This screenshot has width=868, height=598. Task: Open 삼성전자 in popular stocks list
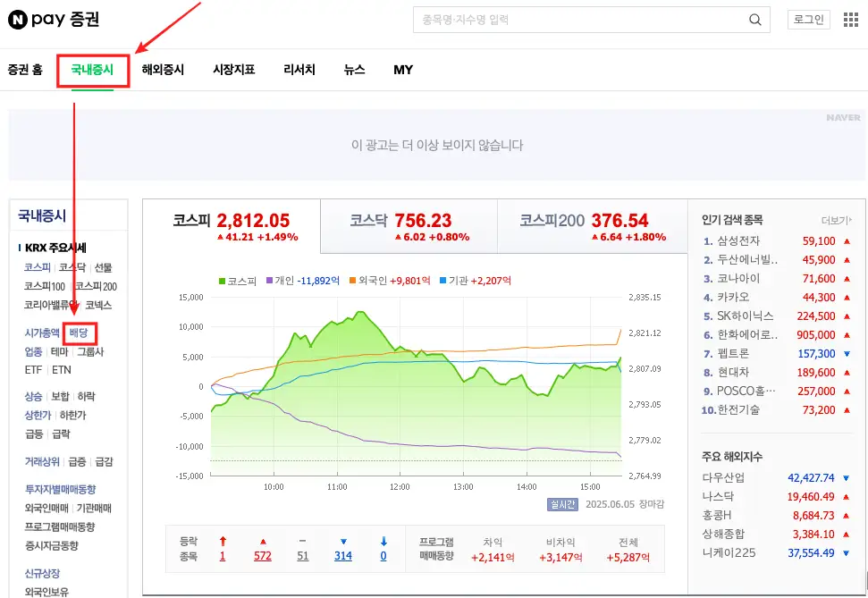click(x=738, y=240)
